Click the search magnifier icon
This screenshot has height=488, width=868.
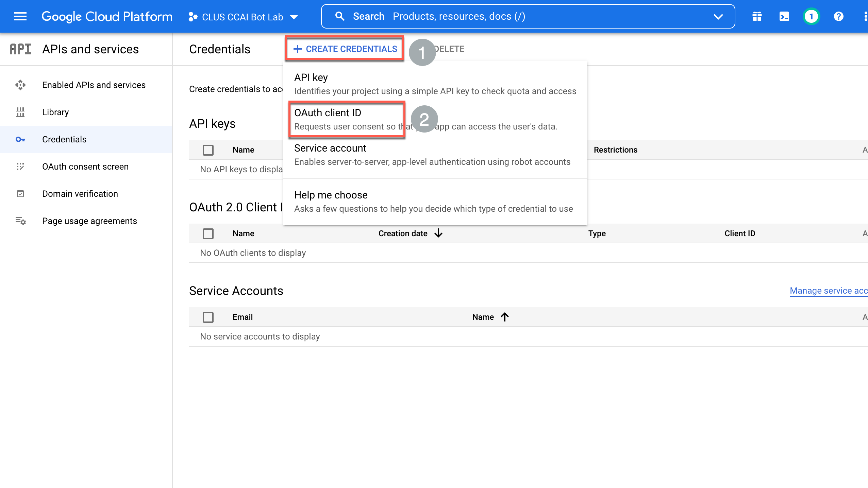[340, 16]
